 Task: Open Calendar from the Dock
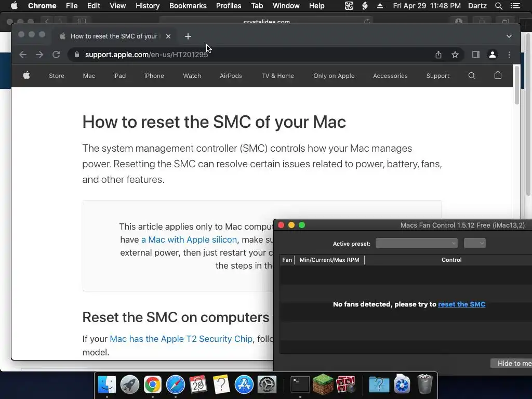198,384
